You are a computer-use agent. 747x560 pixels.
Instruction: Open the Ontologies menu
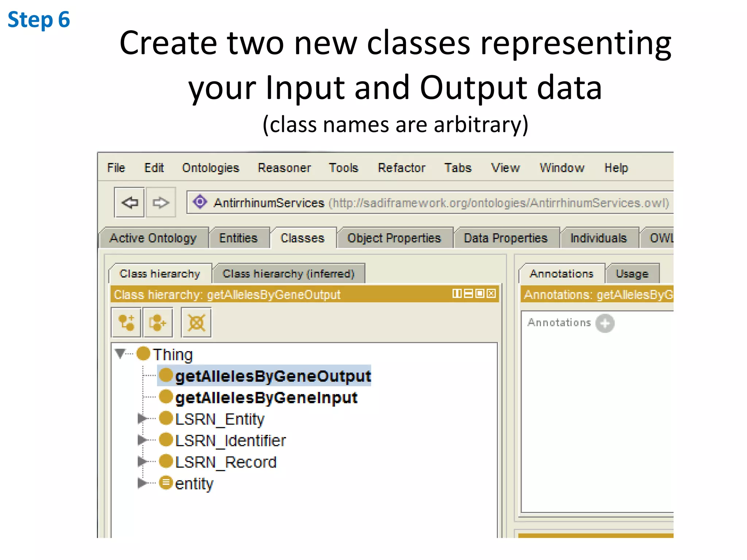click(x=210, y=168)
